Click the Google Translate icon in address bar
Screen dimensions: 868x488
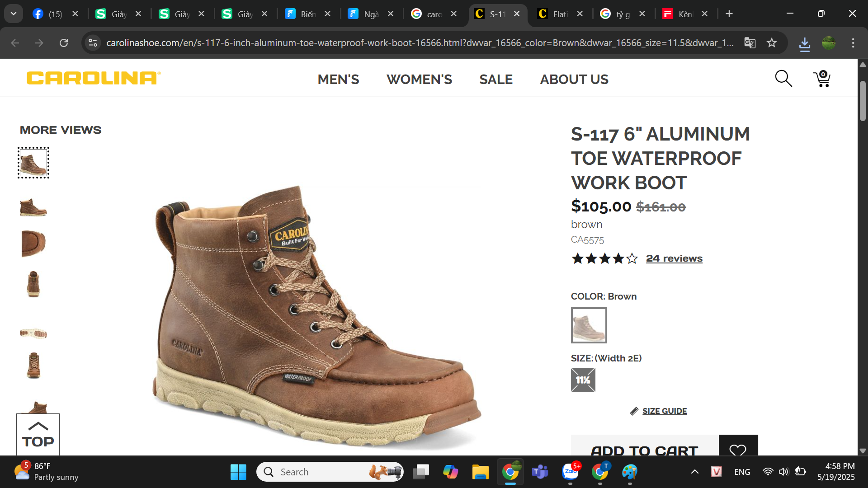750,43
